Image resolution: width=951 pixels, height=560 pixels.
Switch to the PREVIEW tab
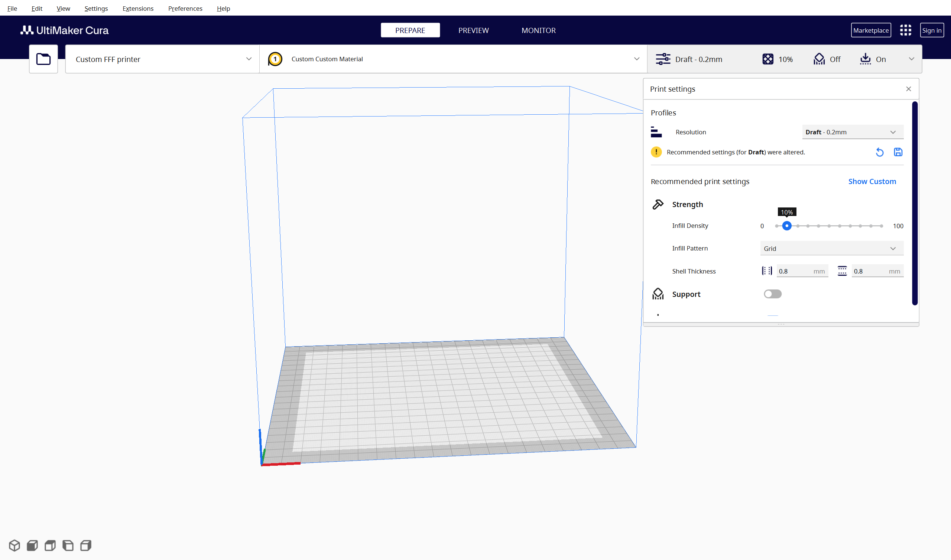473,30
